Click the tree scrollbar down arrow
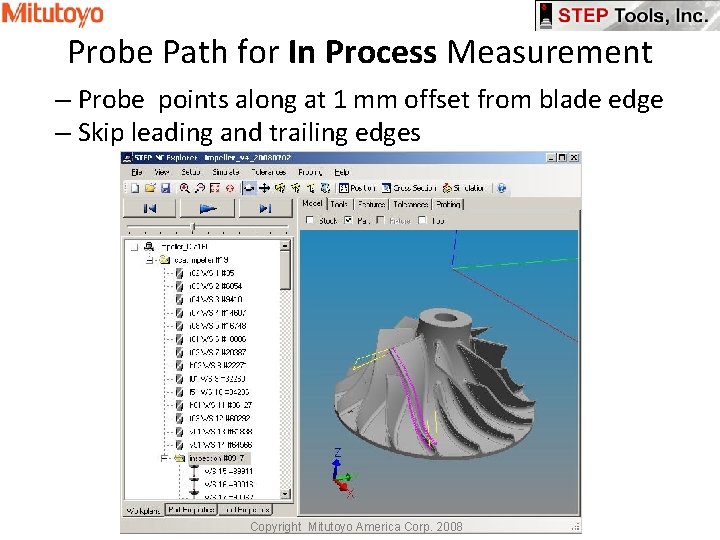The image size is (720, 540). [286, 494]
